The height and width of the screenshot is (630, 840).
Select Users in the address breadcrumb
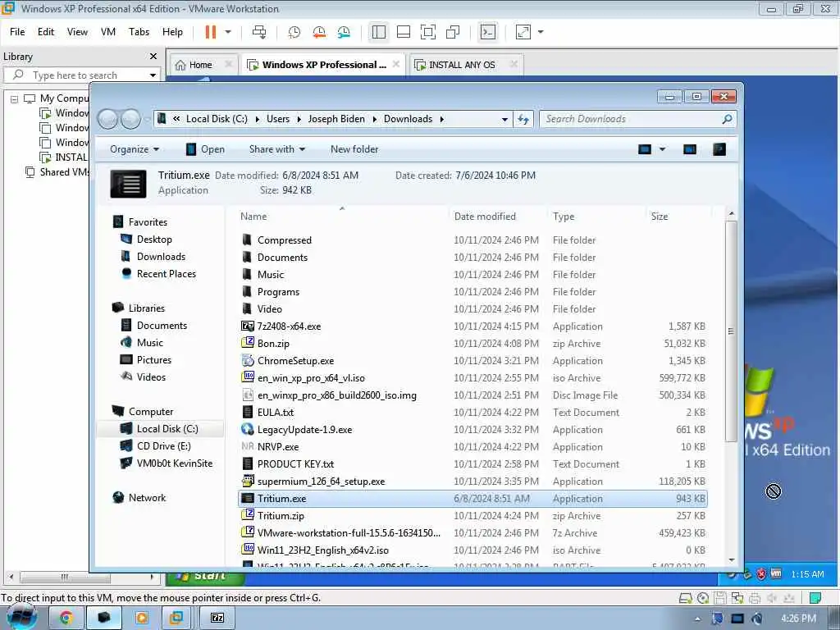(278, 119)
